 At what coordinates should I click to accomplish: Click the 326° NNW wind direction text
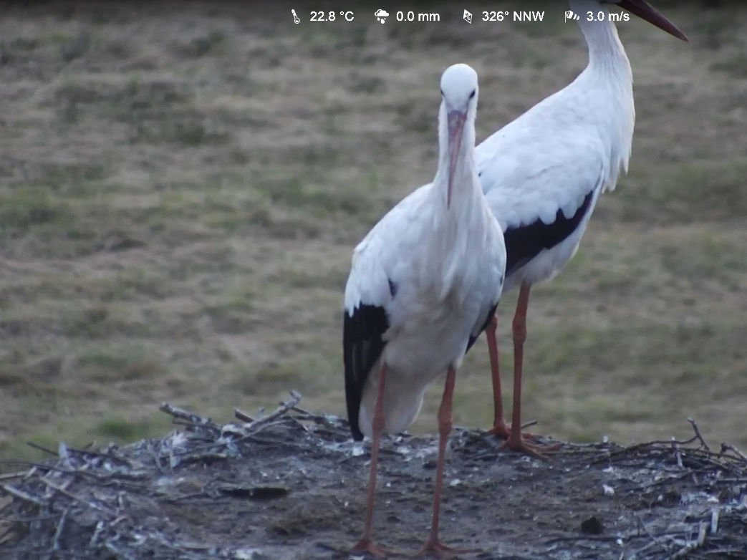coord(513,16)
